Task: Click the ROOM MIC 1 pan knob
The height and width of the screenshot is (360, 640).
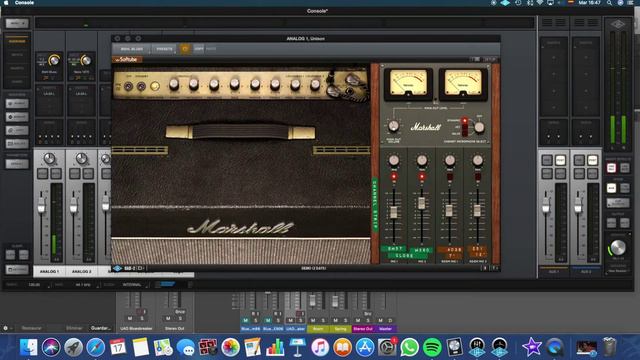Action: click(x=450, y=160)
